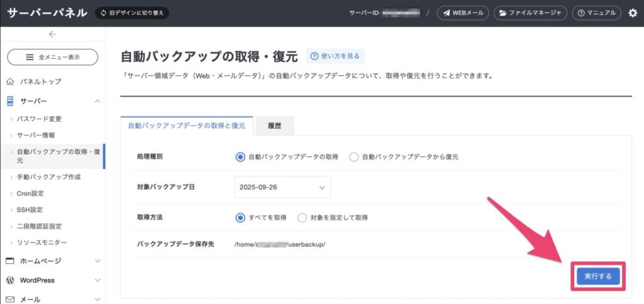Image resolution: width=644 pixels, height=304 pixels.
Task: Open 自動バックアップの取得・復元 in sidebar
Action: click(x=58, y=156)
